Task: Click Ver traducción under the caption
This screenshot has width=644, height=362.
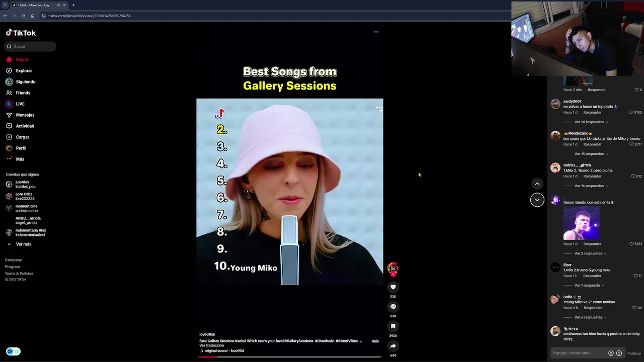Action: click(211, 345)
